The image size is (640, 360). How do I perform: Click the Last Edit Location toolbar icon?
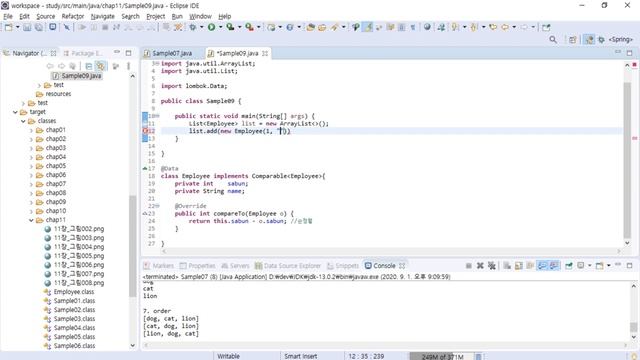point(493,27)
